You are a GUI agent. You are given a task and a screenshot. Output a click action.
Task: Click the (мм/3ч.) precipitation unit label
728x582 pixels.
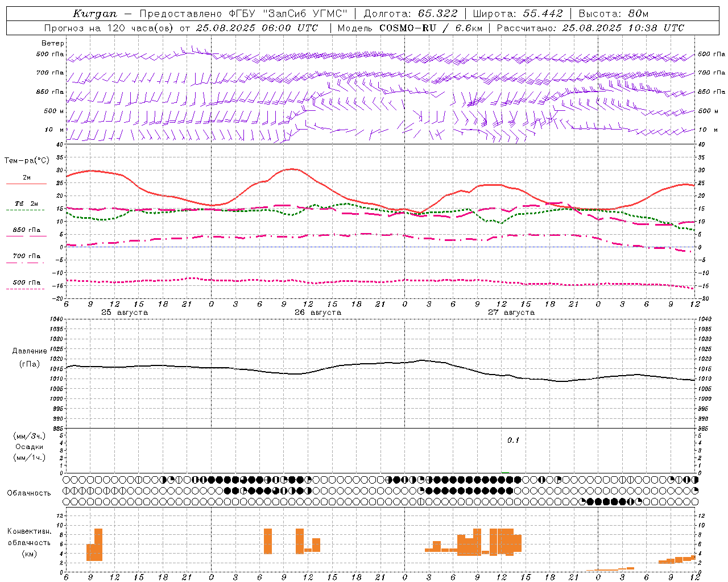tap(30, 436)
